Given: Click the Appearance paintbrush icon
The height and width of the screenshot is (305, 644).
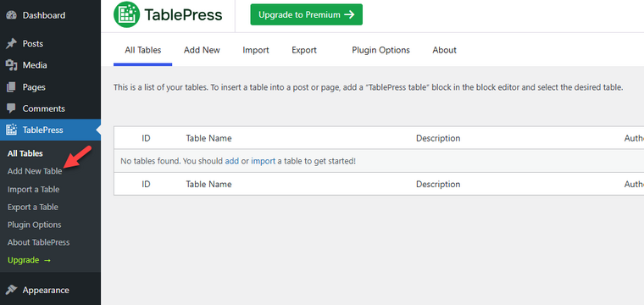Looking at the screenshot, I should tap(11, 291).
